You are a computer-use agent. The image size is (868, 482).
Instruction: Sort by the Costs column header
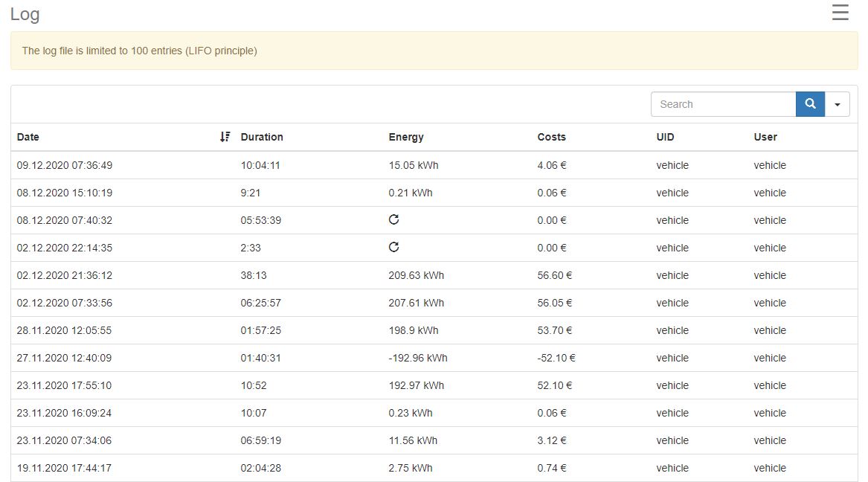point(551,137)
